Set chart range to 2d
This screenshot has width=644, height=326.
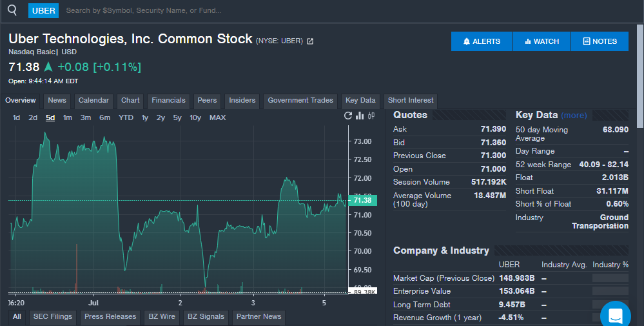pos(33,117)
